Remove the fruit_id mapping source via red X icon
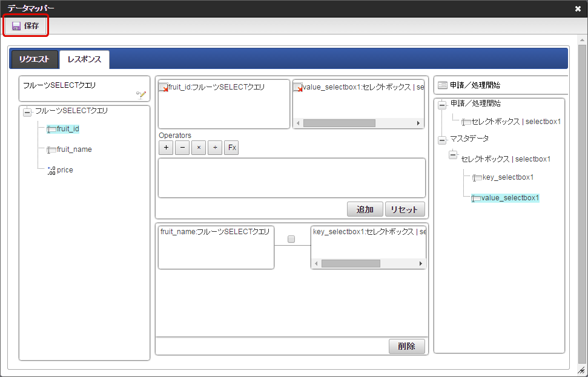Screen dimensions: 588x377 [164, 88]
